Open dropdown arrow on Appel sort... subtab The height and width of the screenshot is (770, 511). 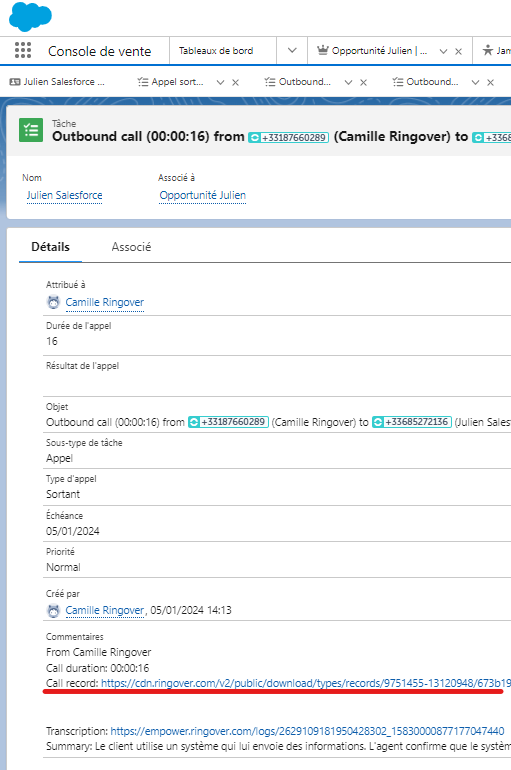point(220,82)
